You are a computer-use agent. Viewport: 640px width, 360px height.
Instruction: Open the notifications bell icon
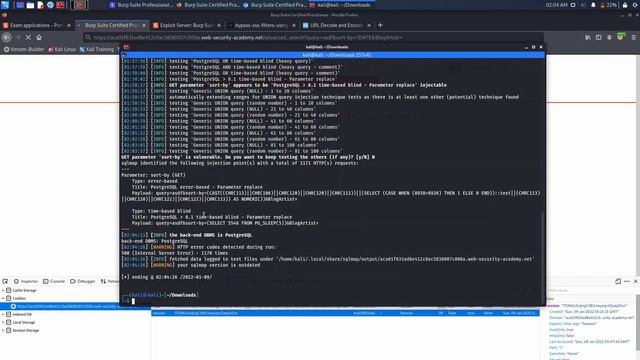coord(593,5)
